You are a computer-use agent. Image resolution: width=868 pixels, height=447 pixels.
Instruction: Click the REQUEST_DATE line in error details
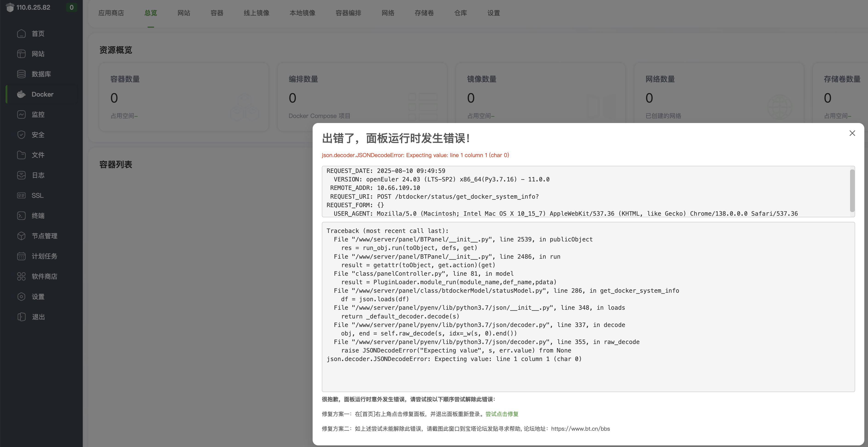pos(386,171)
